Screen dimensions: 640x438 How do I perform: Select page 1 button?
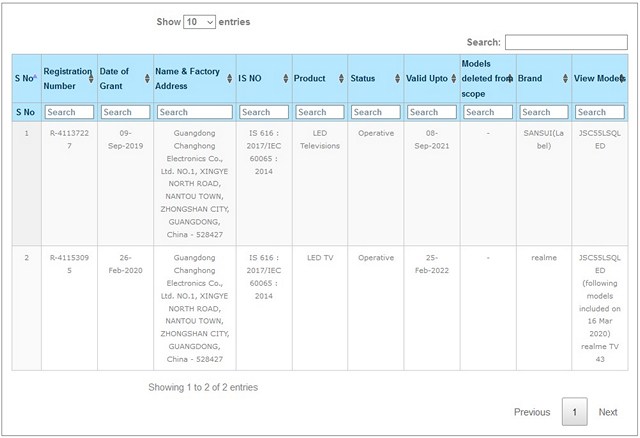tap(575, 412)
